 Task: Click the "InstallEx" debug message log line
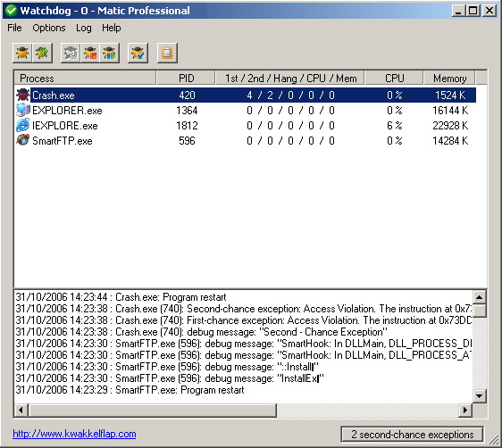click(170, 378)
